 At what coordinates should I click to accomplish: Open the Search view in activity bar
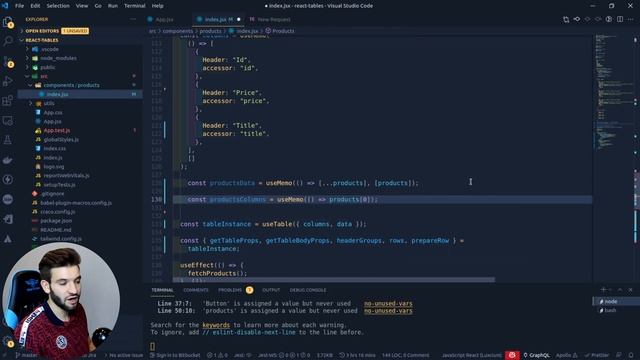pyautogui.click(x=8, y=41)
